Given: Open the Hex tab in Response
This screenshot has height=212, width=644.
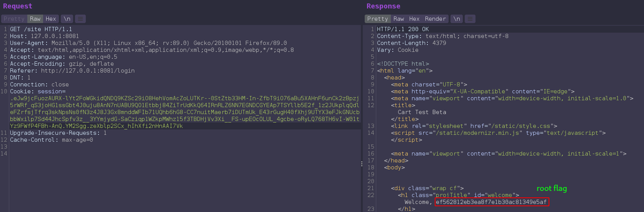Looking at the screenshot, I should pos(414,19).
